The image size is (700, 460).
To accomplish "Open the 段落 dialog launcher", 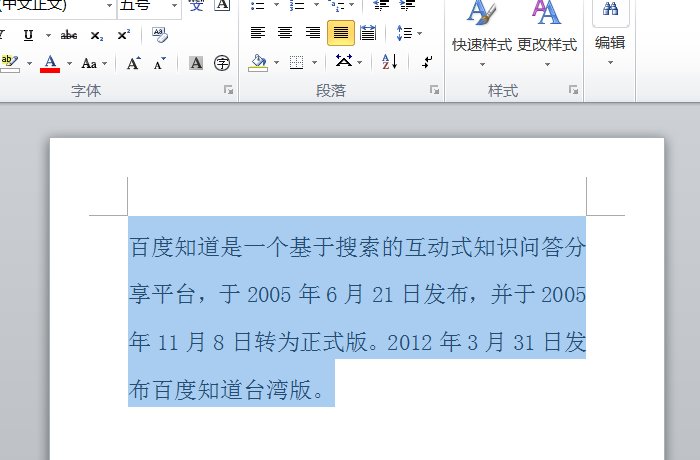I will [434, 90].
